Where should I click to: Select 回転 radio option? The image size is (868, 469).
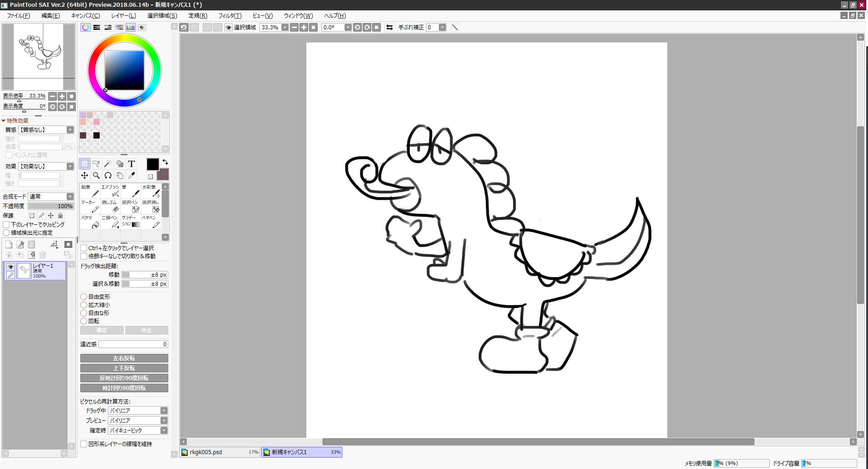pyautogui.click(x=84, y=321)
